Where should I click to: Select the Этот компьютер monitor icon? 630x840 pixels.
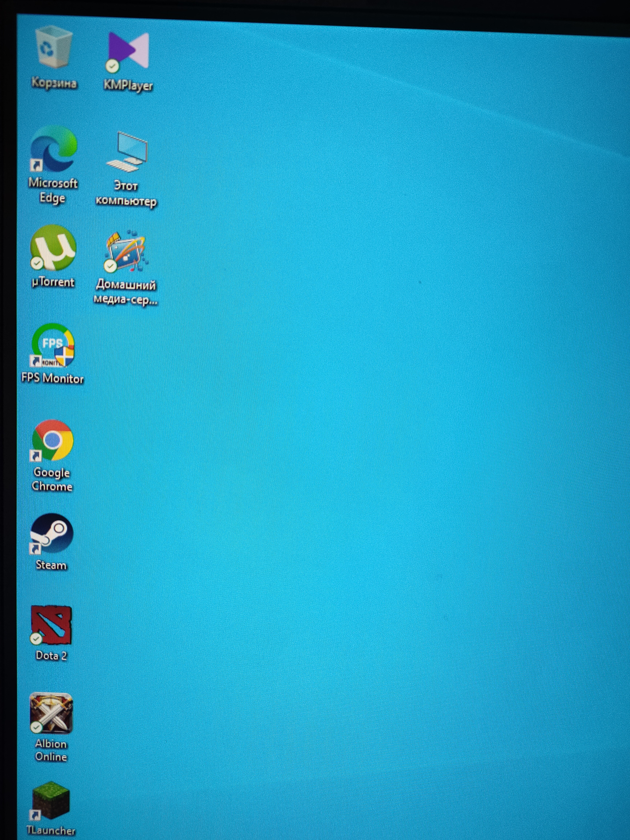pos(128,152)
